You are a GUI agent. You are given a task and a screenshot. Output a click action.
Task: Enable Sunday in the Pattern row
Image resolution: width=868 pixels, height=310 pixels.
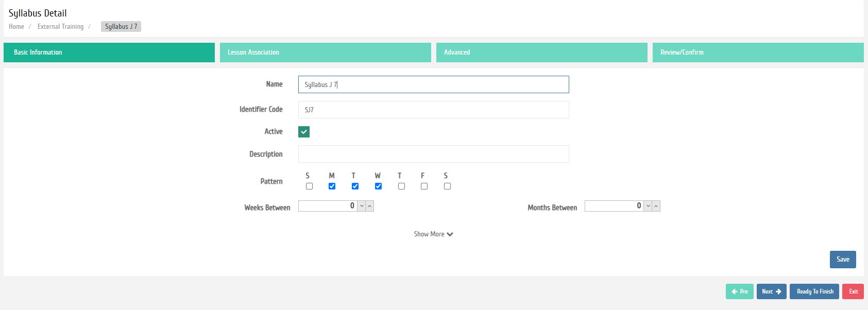point(309,186)
